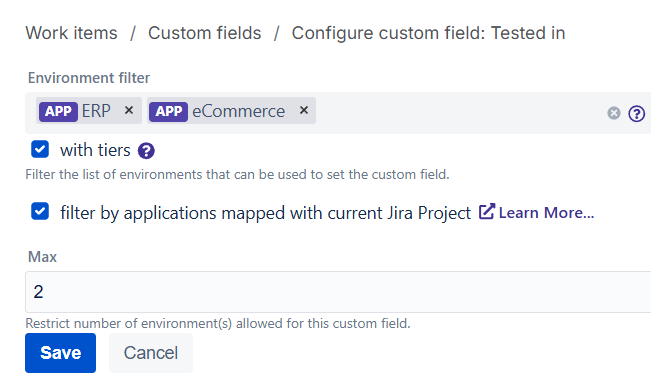Click the with tiers label
651x388 pixels.
[95, 150]
